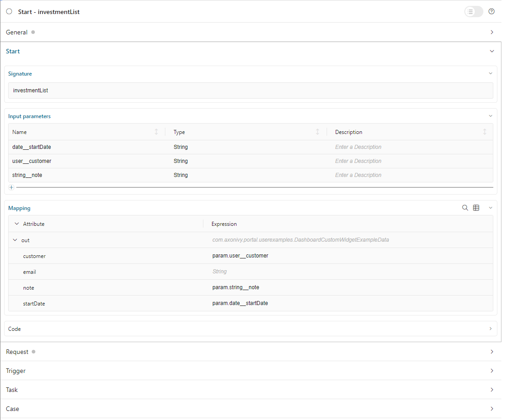Enter a description for date__startDate

(x=385, y=147)
